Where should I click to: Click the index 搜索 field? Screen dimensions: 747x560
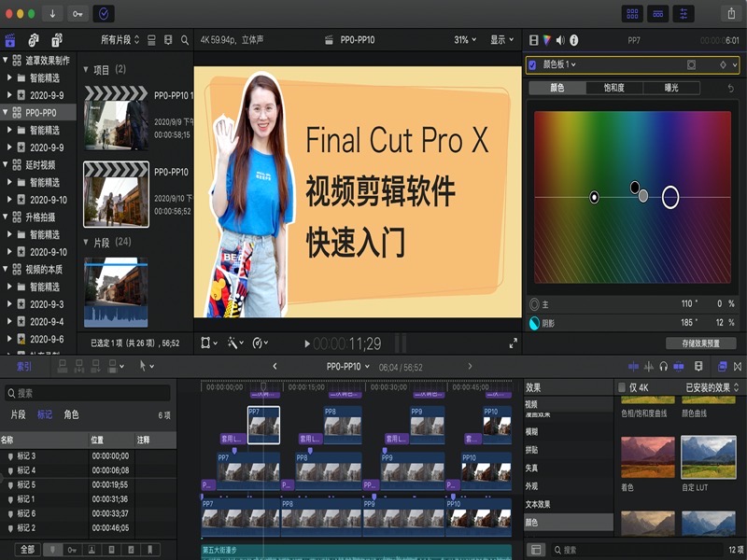[x=88, y=393]
